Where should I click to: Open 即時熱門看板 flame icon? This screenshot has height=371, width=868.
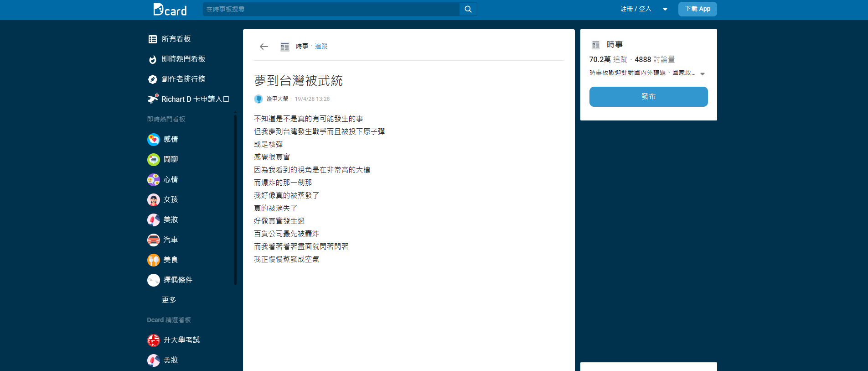pos(153,59)
